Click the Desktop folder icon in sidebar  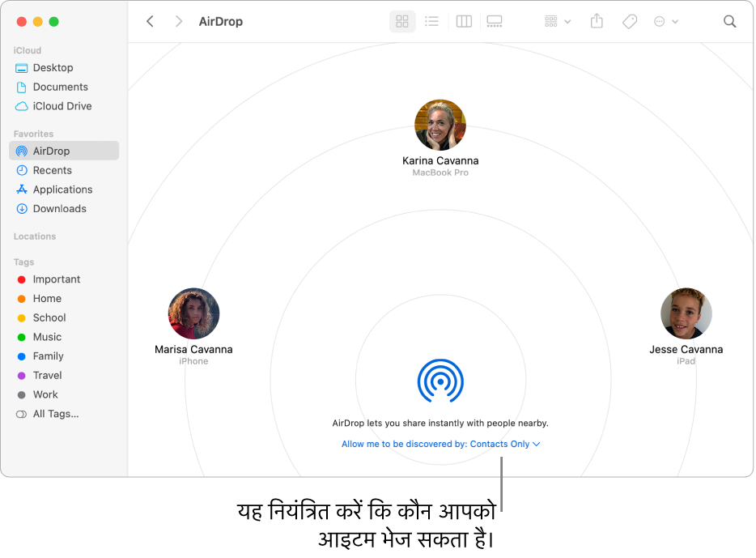[x=22, y=68]
